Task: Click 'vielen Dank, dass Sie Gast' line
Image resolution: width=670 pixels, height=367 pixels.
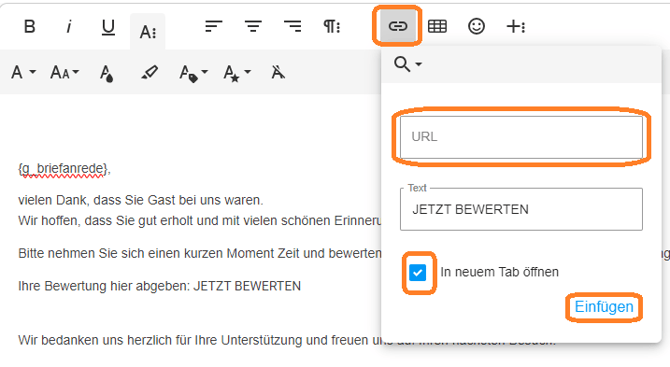Action: (x=141, y=200)
